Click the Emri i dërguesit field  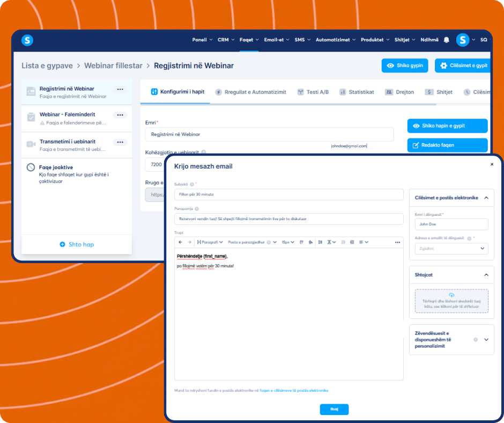click(451, 224)
